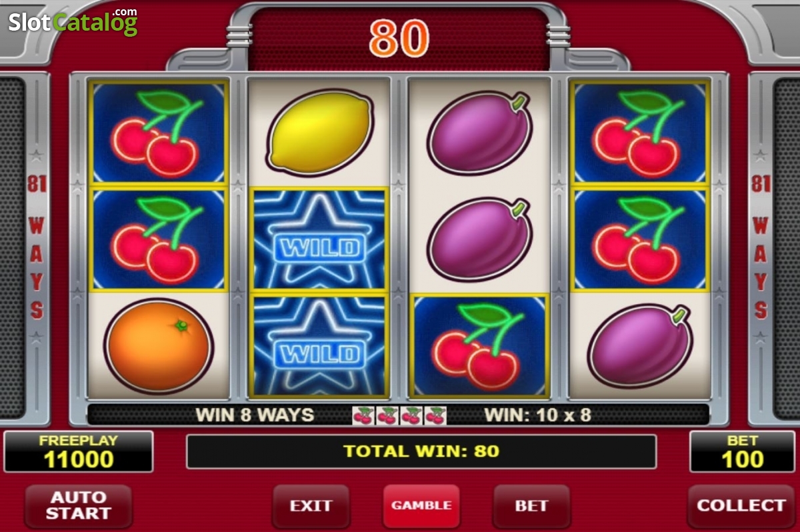Viewport: 800px width, 532px height.
Task: Click the plum at bottom of reel four
Action: point(640,346)
